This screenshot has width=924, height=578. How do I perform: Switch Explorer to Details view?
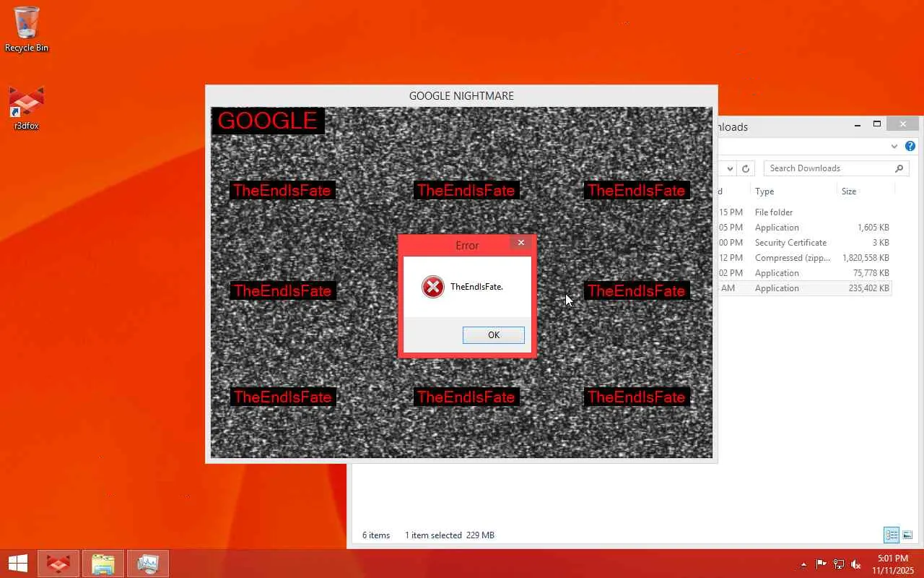click(x=892, y=535)
